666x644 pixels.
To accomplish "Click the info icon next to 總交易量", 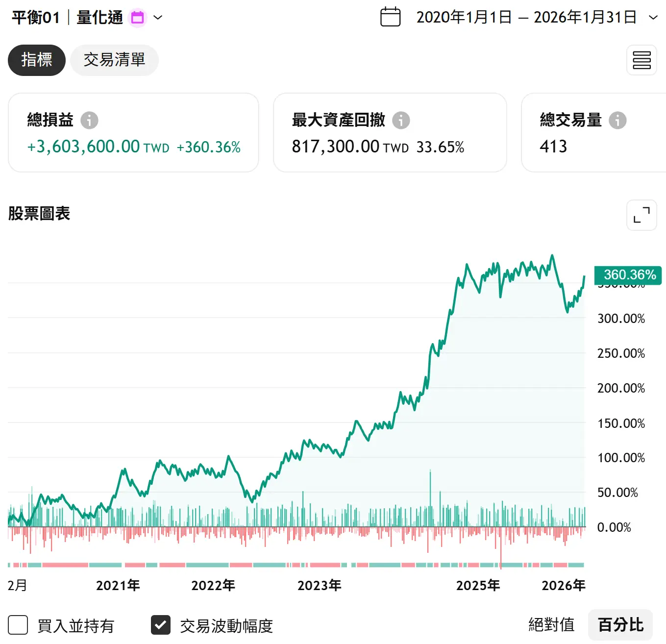I will [618, 120].
